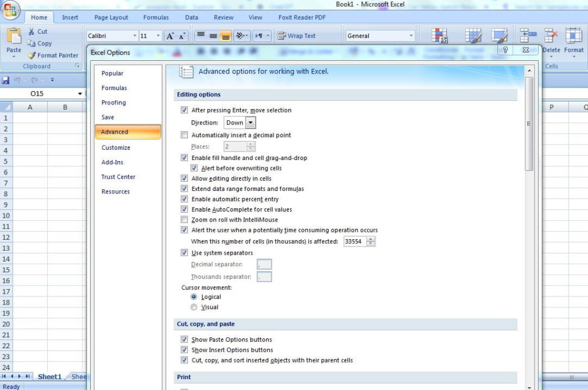Expand the Delete cells dropdown arrow
Viewport: 588px width, 390px height.
tap(551, 57)
